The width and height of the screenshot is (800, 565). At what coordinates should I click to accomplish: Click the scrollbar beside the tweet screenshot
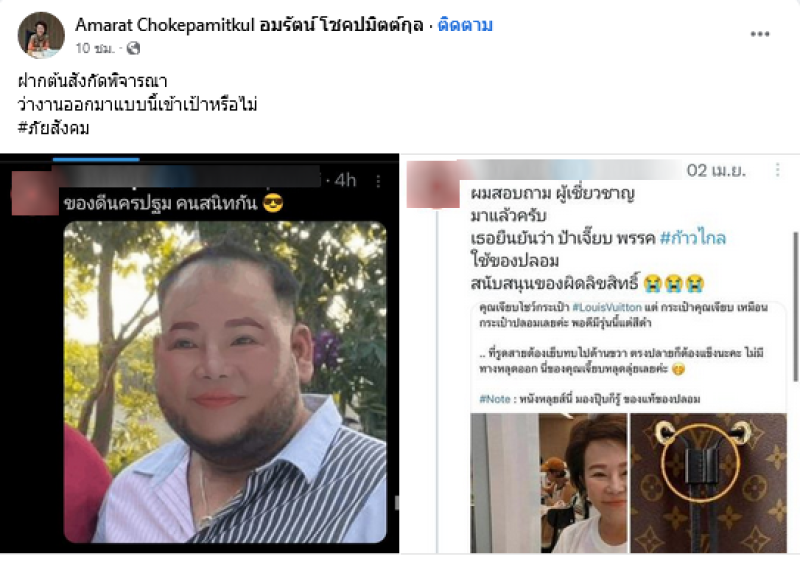click(795, 307)
